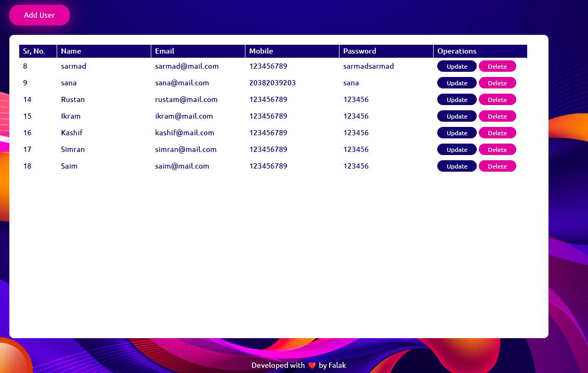
Task: Remove user sana with Delete
Action: tap(497, 83)
